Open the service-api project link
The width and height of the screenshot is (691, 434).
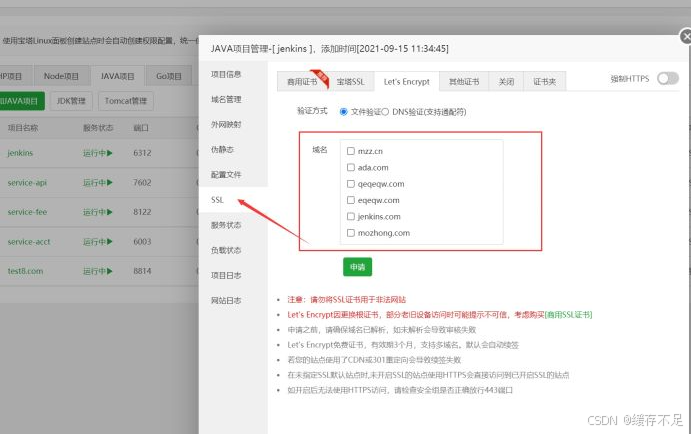coord(27,182)
